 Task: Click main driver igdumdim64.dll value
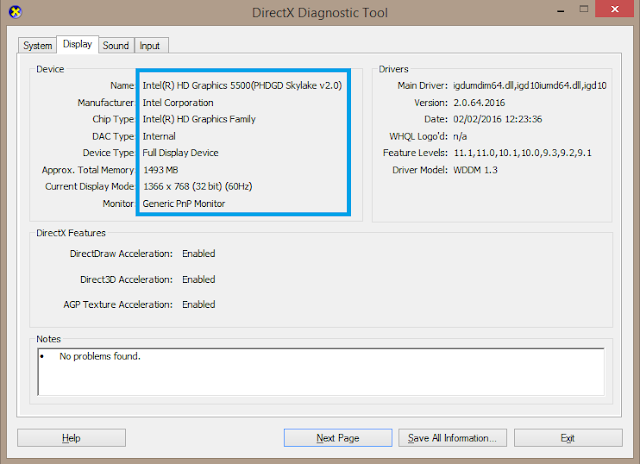530,85
